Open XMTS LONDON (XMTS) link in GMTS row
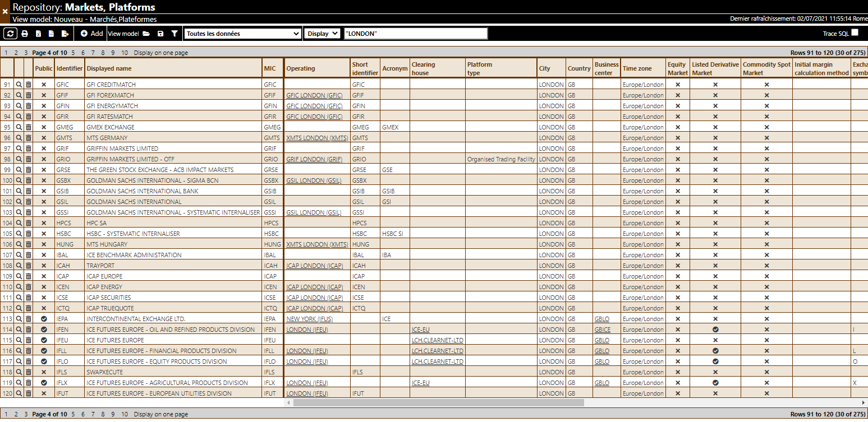 317,138
